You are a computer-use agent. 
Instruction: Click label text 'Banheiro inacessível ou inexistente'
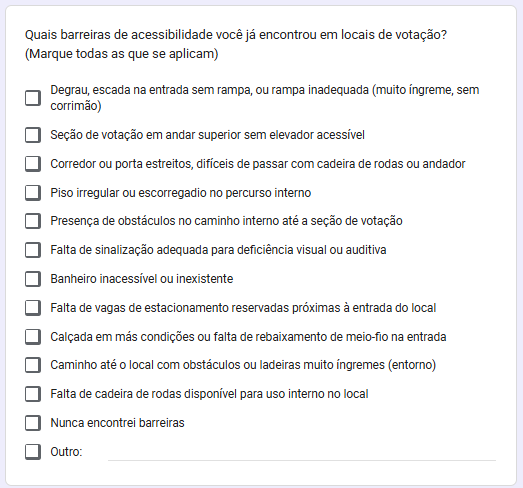tap(142, 279)
